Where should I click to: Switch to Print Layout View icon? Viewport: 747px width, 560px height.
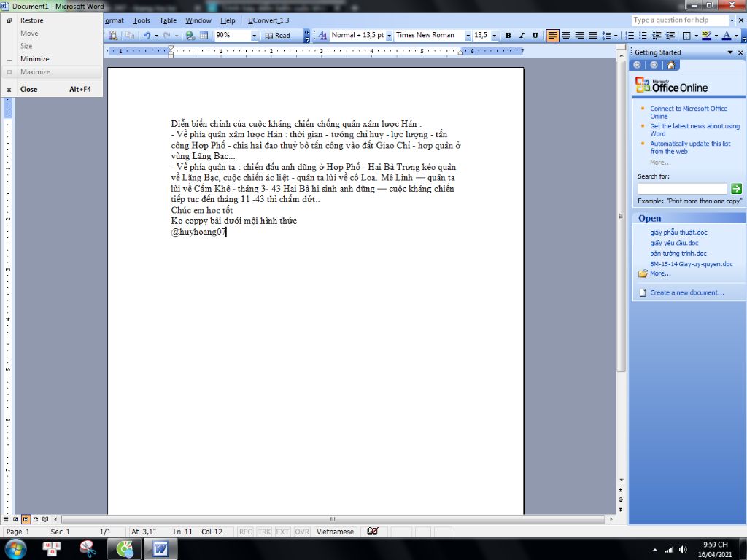[26, 519]
